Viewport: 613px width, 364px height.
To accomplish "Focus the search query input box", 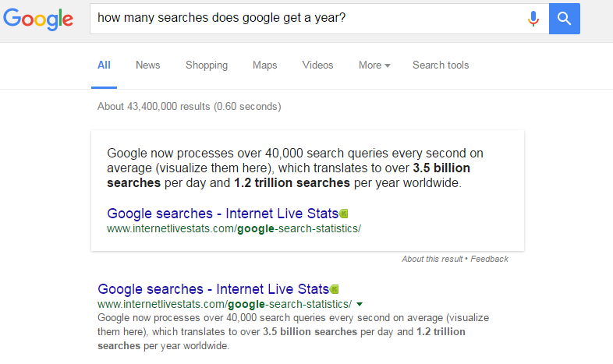I will pos(304,18).
